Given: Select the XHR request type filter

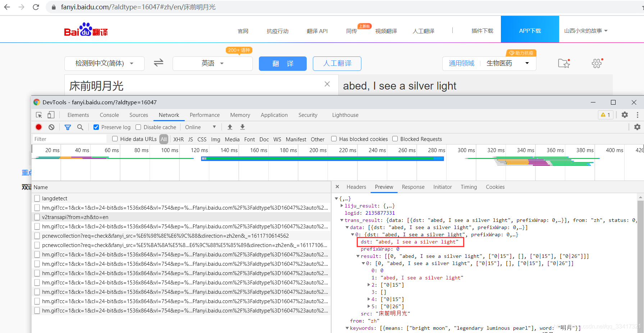Looking at the screenshot, I should coord(178,139).
